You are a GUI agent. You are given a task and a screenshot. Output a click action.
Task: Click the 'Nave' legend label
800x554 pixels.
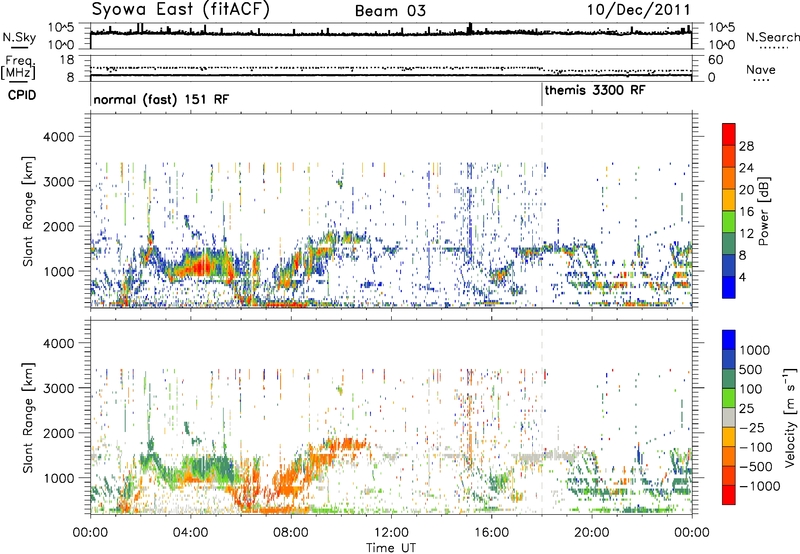761,69
